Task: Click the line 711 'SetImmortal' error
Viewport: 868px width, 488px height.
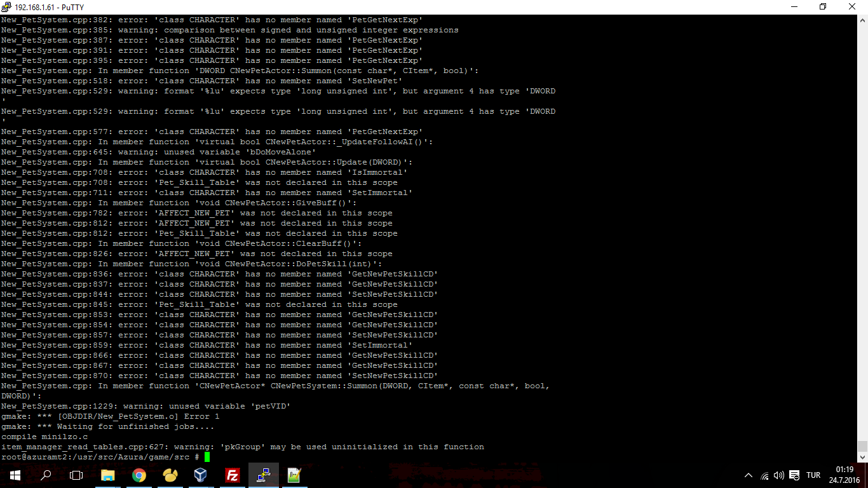Action: (x=207, y=193)
